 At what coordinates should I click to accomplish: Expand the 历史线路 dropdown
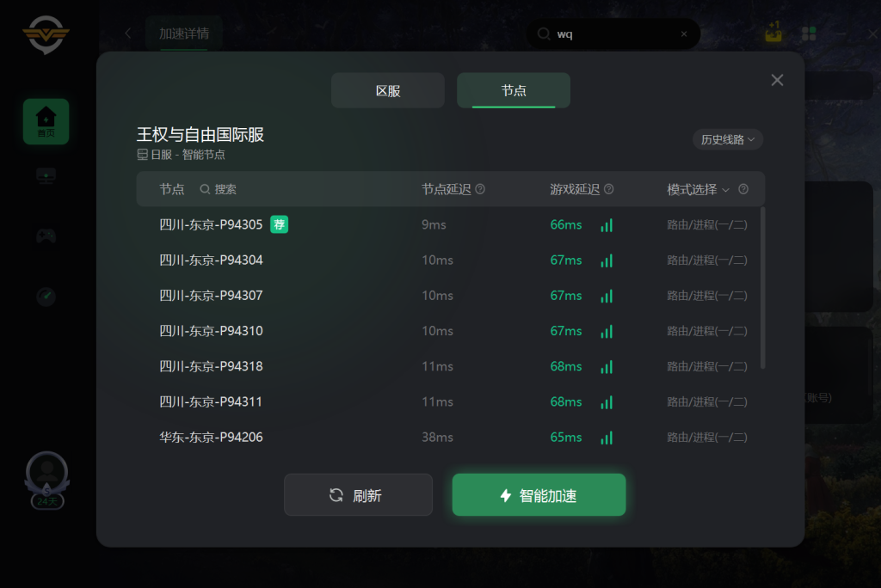coord(728,139)
